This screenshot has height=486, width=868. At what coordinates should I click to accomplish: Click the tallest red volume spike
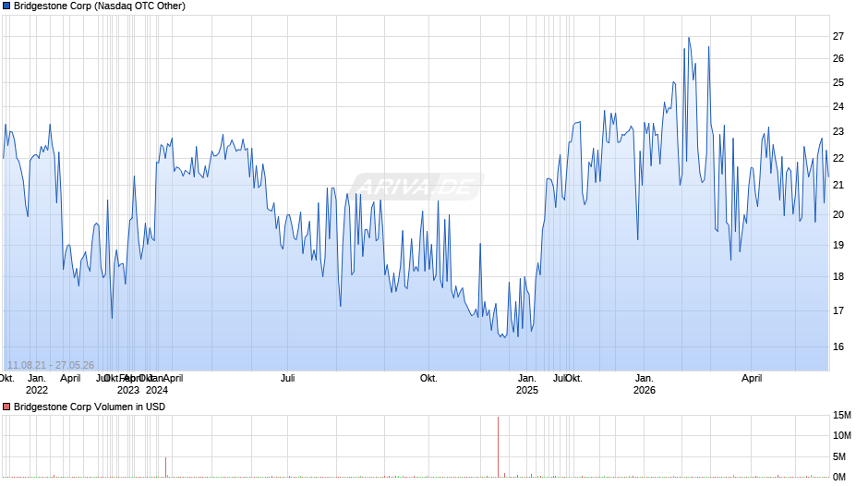click(x=499, y=446)
